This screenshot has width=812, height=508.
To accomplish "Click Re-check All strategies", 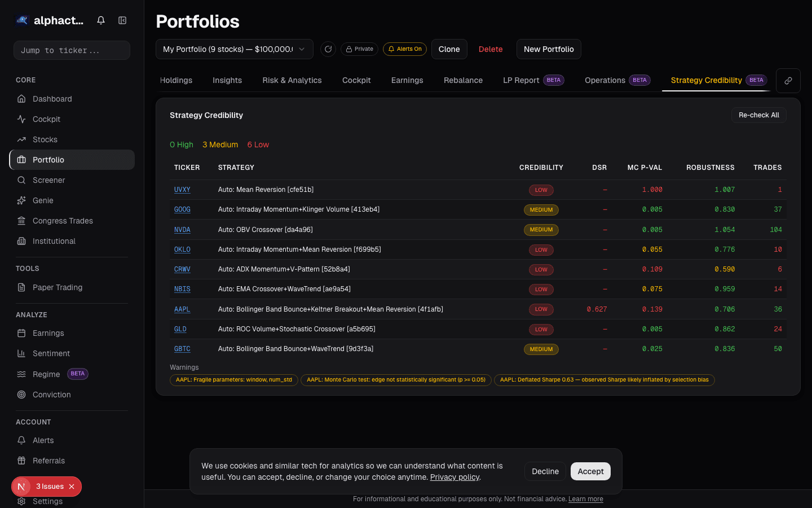I will pos(758,115).
